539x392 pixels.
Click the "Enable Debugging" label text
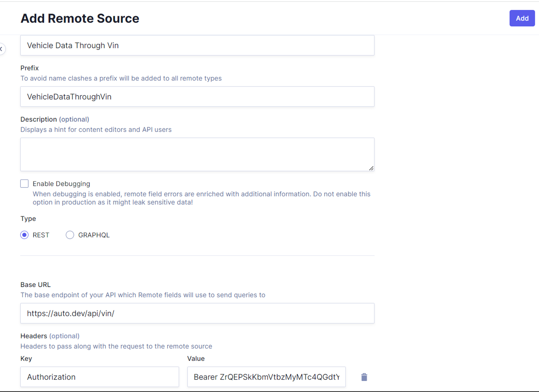pyautogui.click(x=61, y=184)
